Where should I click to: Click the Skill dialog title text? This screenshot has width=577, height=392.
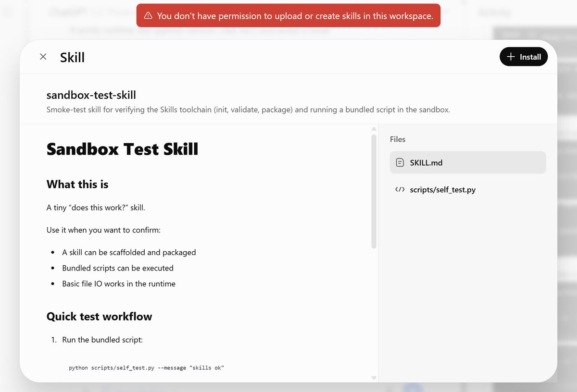point(72,57)
